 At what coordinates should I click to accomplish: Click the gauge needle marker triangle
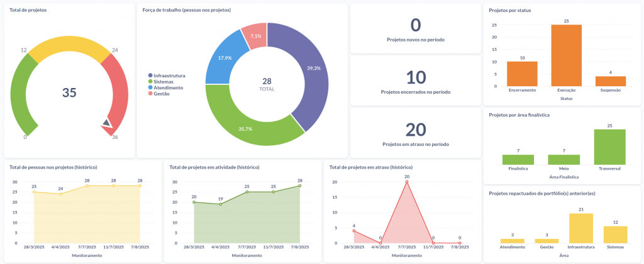pos(106,123)
